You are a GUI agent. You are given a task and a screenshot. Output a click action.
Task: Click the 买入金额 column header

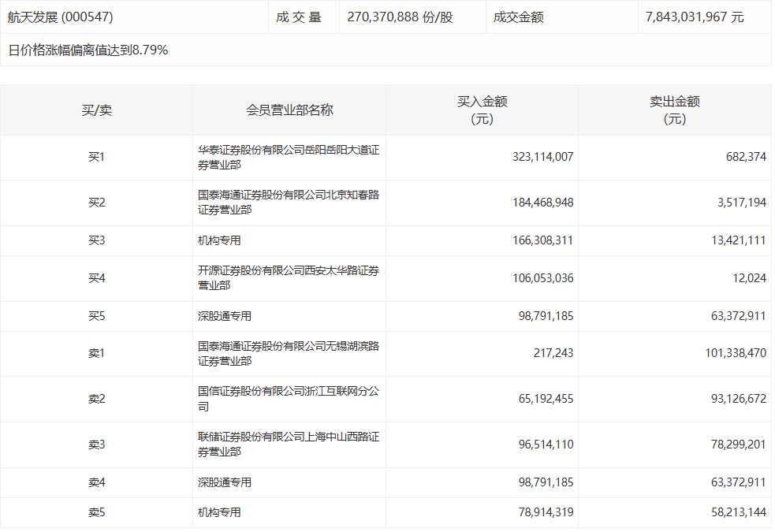tap(484, 110)
